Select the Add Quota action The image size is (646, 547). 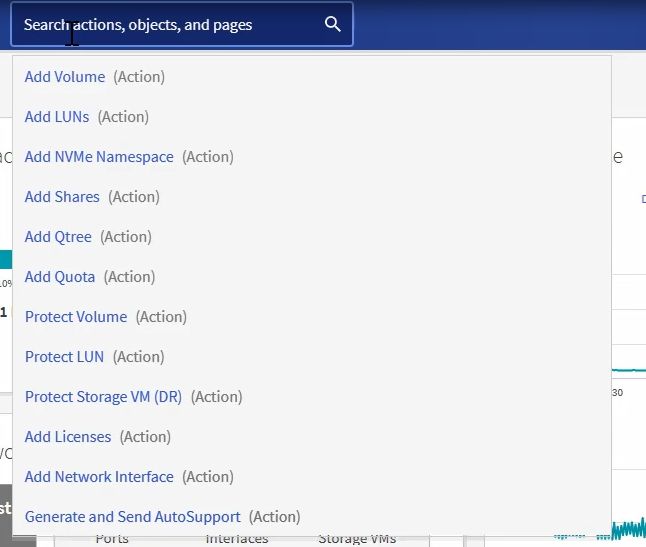tap(60, 277)
